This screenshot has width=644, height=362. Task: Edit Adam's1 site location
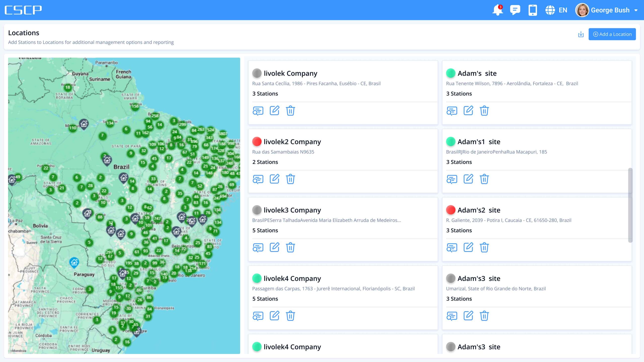(x=468, y=179)
